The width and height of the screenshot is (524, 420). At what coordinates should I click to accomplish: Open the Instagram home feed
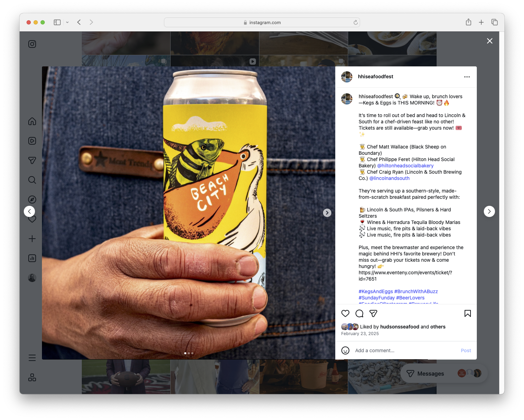[32, 121]
